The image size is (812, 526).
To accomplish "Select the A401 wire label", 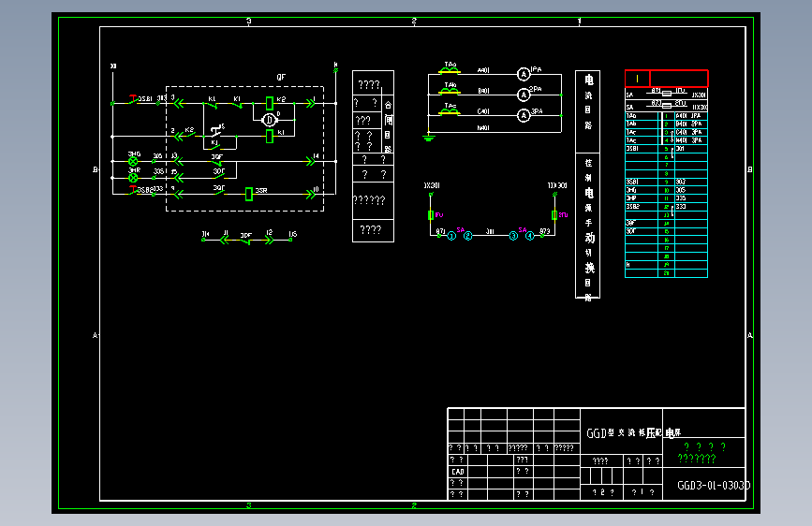I will pos(483,70).
